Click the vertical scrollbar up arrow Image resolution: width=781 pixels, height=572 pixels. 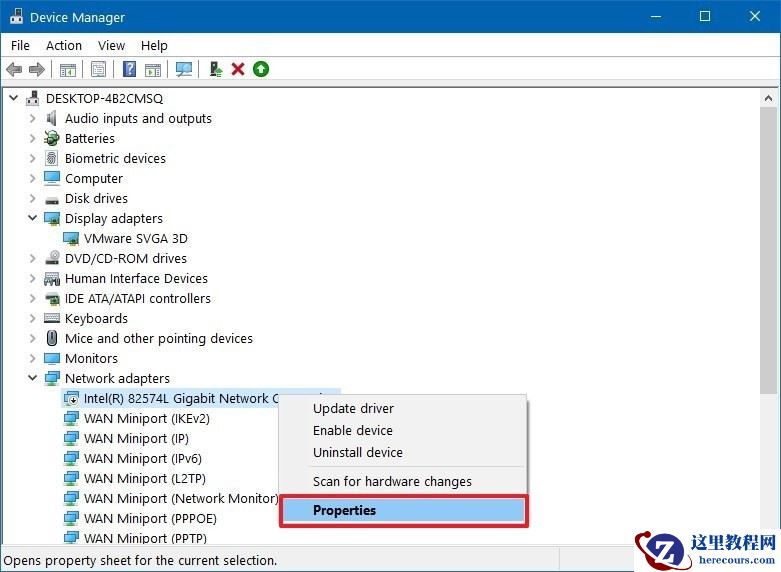(769, 98)
